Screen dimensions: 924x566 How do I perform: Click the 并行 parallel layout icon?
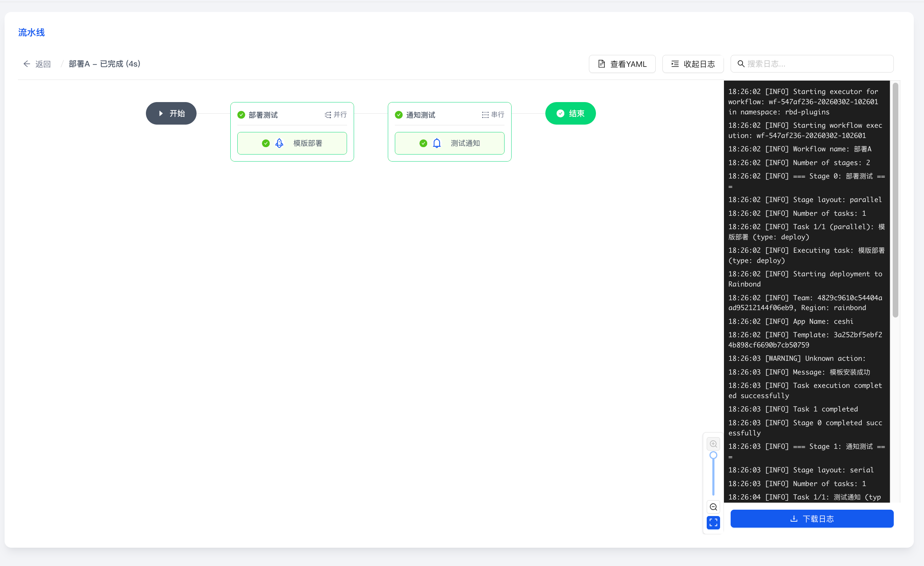328,115
